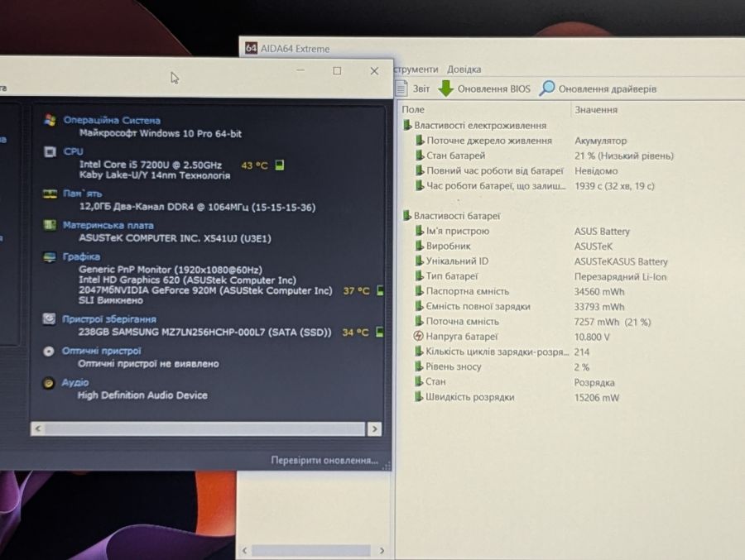Click AIDA64 left pane scrollbar left arrow
The height and width of the screenshot is (560, 745).
point(245,551)
